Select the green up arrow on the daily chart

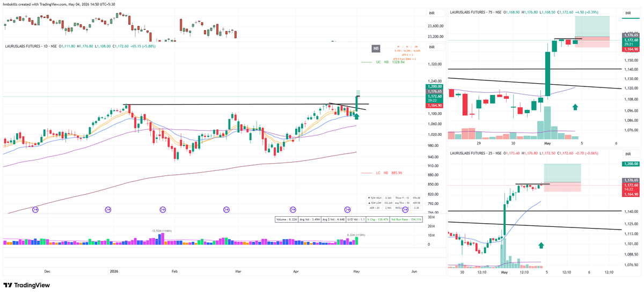click(x=356, y=115)
